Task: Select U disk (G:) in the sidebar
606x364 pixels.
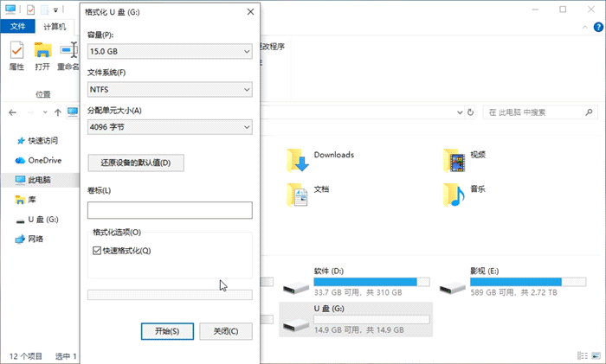Action: coord(37,220)
